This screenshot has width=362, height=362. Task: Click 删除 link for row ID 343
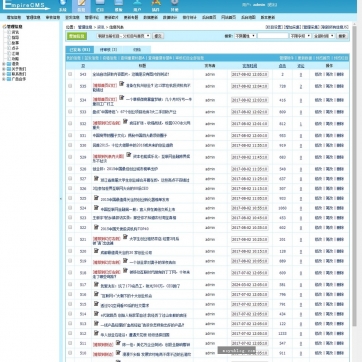340,74
